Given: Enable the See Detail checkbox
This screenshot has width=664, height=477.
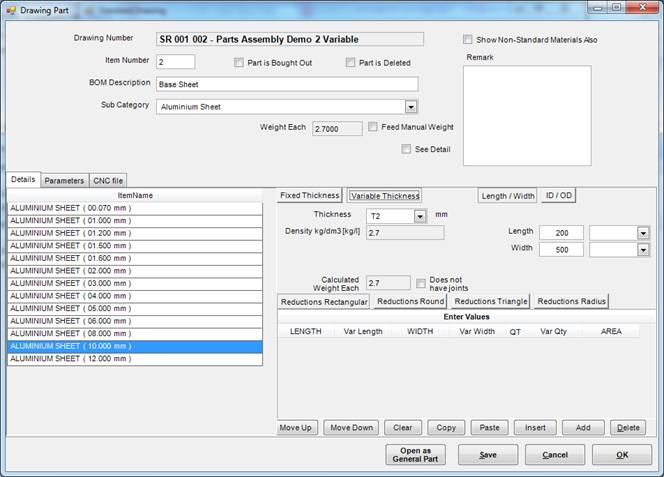Looking at the screenshot, I should pos(406,149).
